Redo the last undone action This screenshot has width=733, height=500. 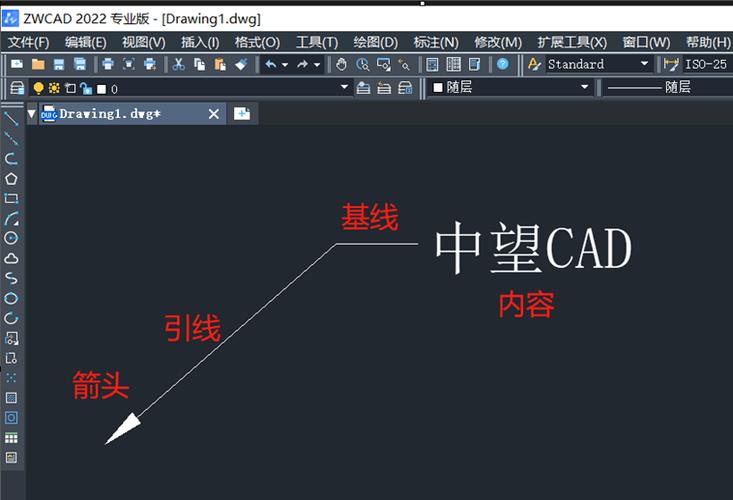pyautogui.click(x=302, y=64)
